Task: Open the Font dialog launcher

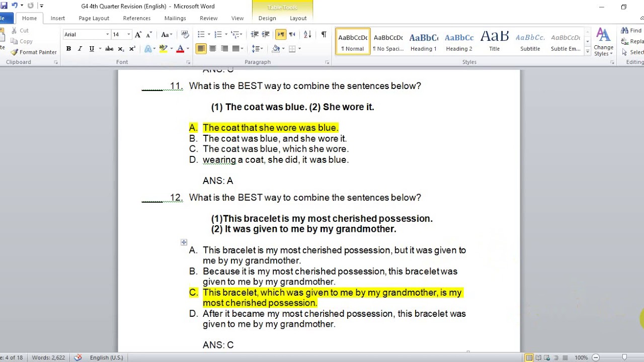Action: (x=188, y=62)
